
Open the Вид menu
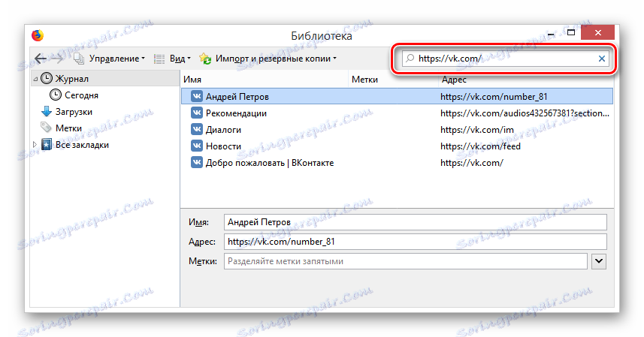pos(180,59)
